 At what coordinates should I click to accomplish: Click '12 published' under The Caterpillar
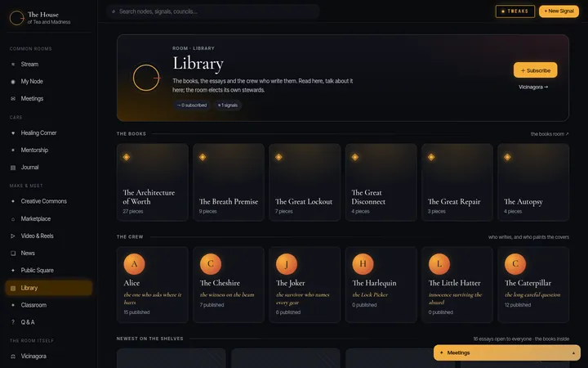pos(518,305)
